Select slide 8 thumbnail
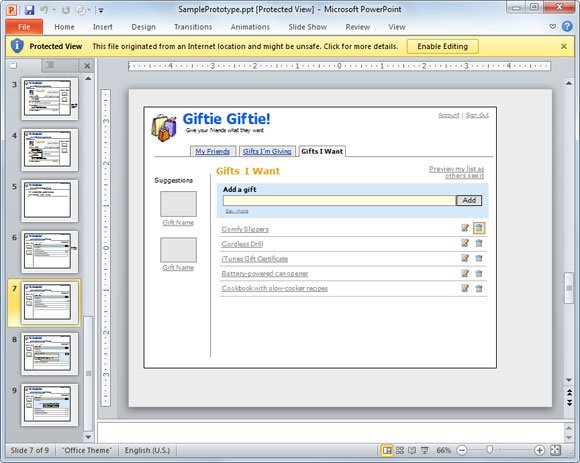Viewport: 580px width, 463px height. 50,354
